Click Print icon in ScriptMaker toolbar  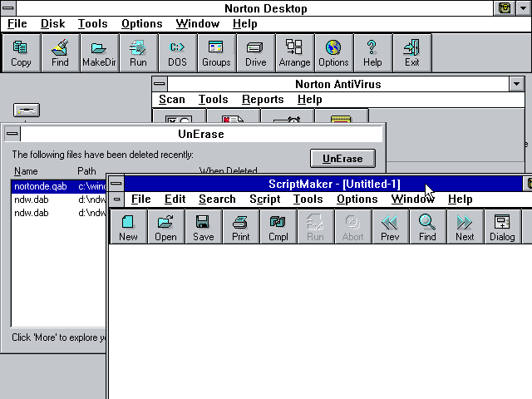pyautogui.click(x=240, y=226)
